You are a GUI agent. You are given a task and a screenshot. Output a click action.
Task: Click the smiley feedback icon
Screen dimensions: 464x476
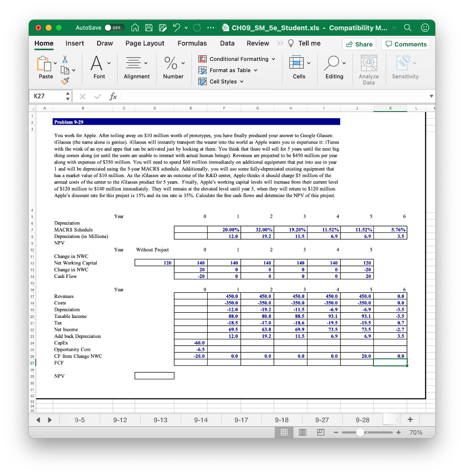(x=425, y=27)
